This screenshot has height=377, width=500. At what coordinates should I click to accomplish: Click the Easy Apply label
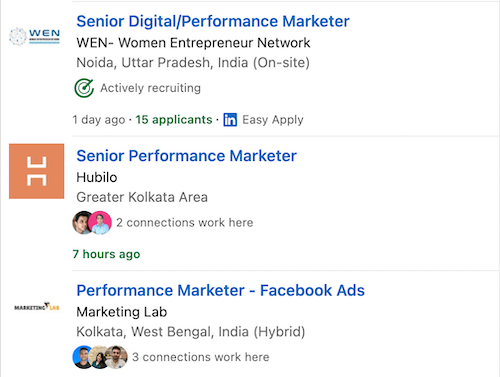click(273, 120)
